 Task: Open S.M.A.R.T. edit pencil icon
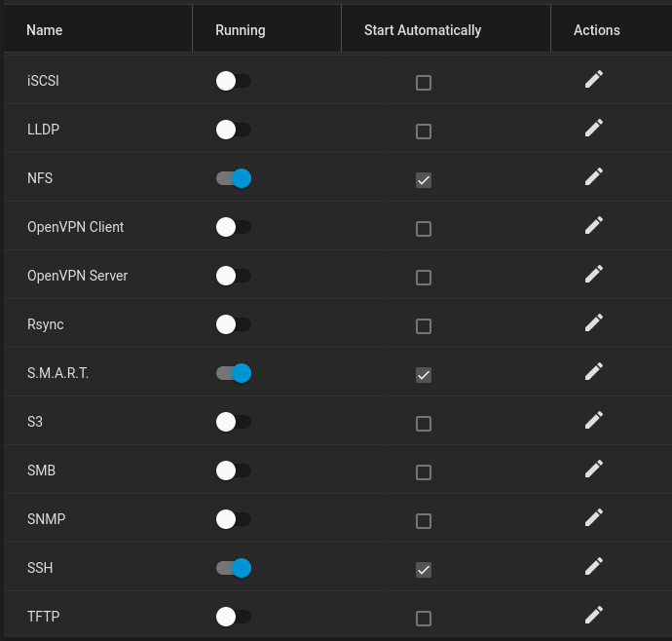[593, 372]
